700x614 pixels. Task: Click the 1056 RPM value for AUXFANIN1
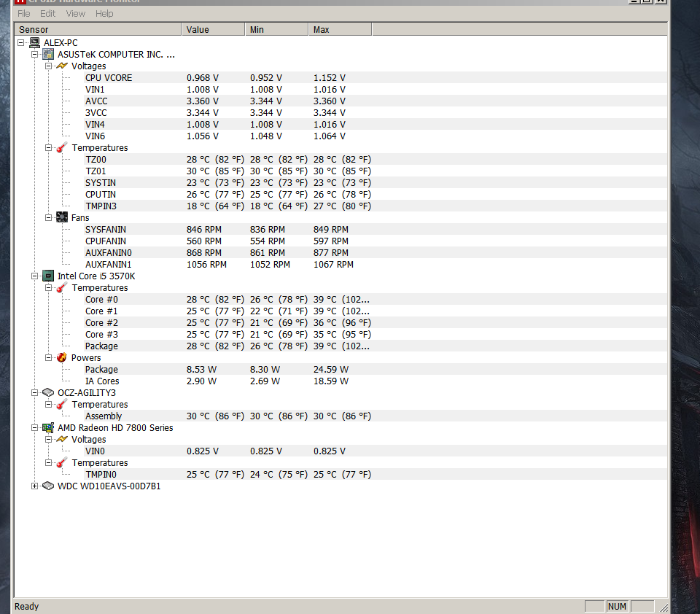(206, 265)
